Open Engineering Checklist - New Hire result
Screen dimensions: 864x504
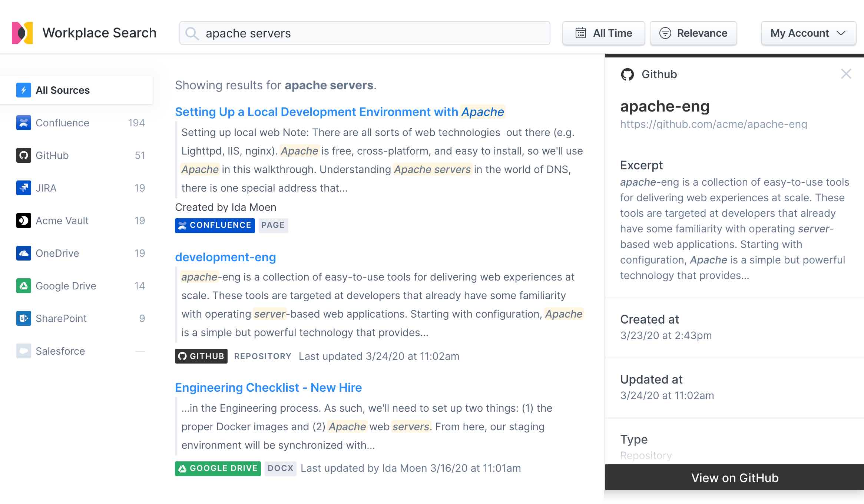pyautogui.click(x=268, y=388)
